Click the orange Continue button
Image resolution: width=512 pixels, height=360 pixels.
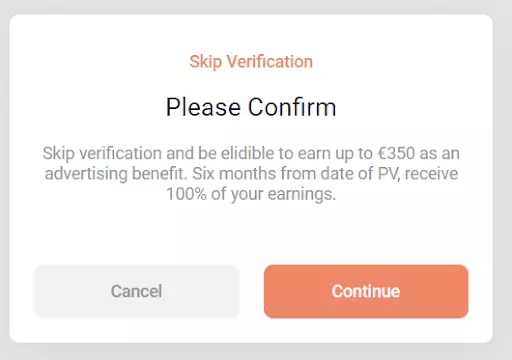coord(366,291)
